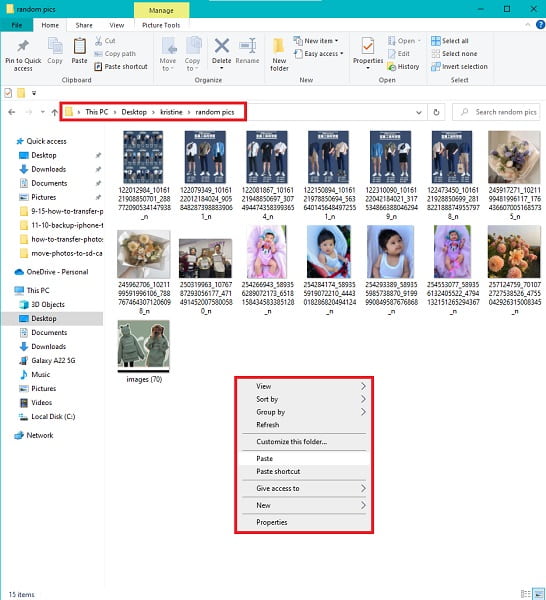Create a New folder from ribbon

click(x=279, y=55)
